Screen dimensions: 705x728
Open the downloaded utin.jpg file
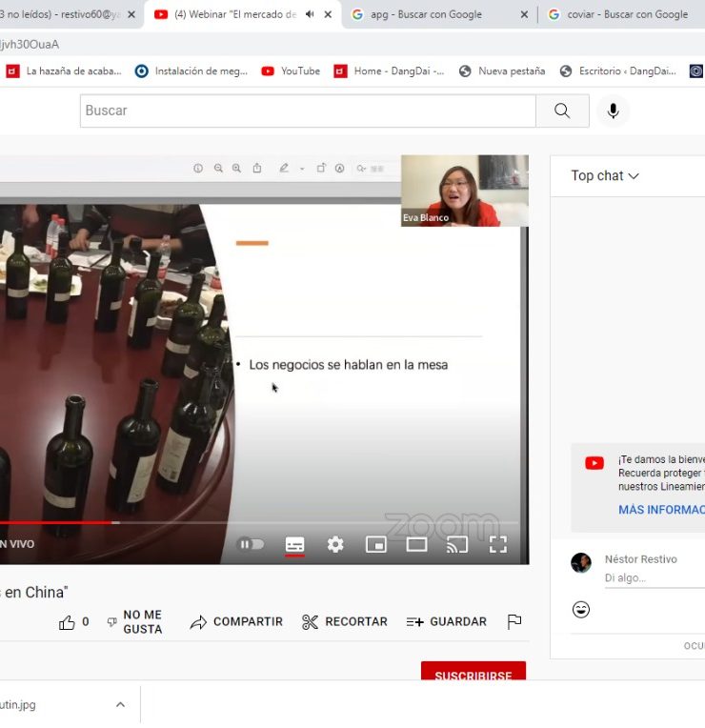pos(18,704)
